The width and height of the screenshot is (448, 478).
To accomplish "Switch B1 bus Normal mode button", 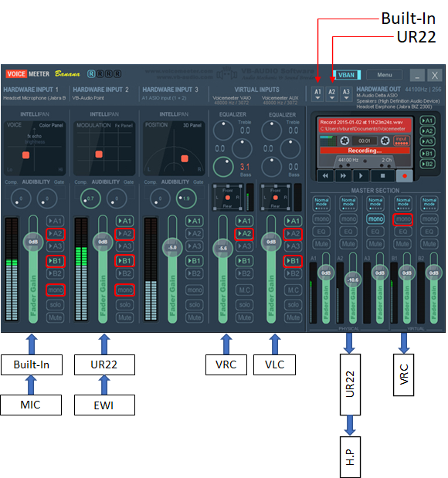I will (x=403, y=203).
